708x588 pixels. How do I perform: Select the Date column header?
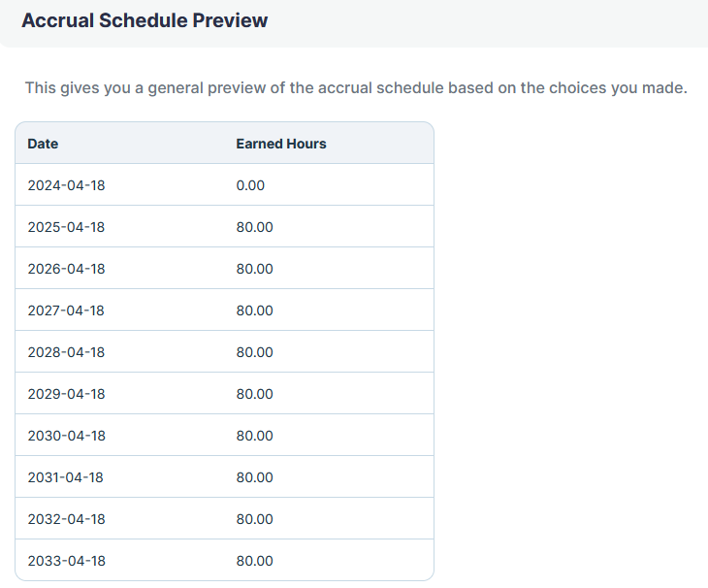tap(43, 144)
